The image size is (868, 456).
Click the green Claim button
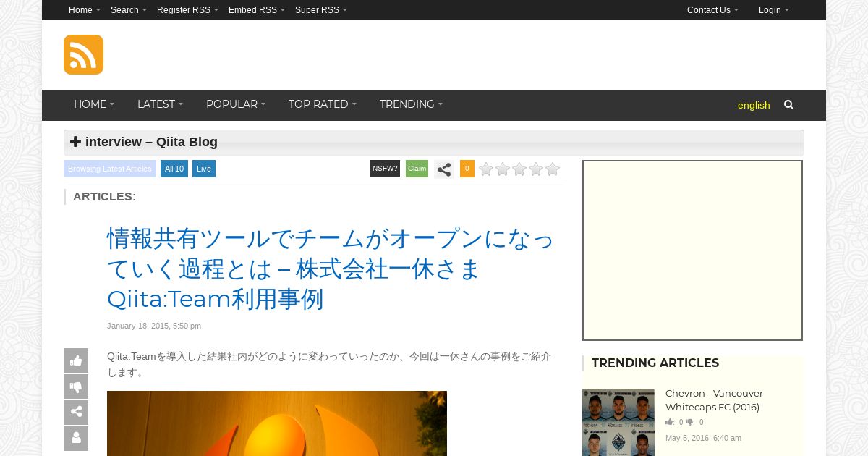coord(417,169)
